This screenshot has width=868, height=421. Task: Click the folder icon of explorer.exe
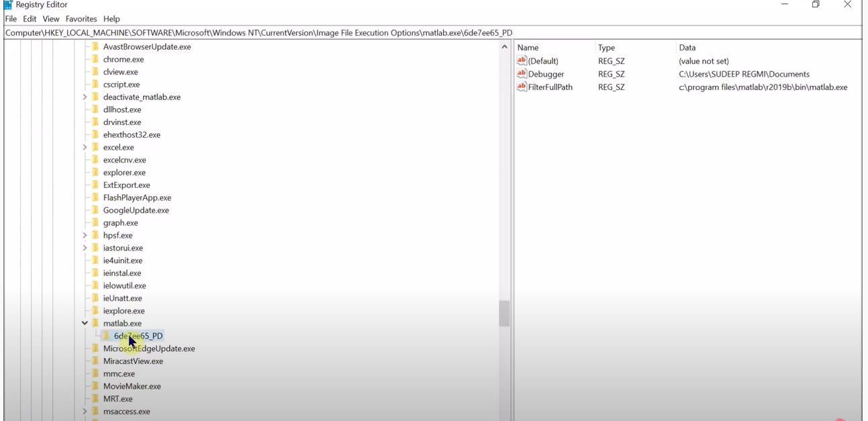pyautogui.click(x=95, y=173)
